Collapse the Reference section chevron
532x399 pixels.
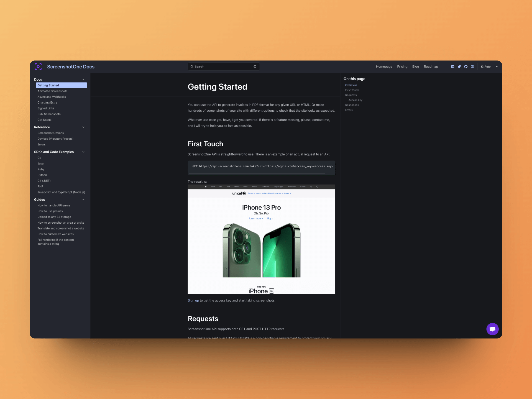click(x=83, y=127)
